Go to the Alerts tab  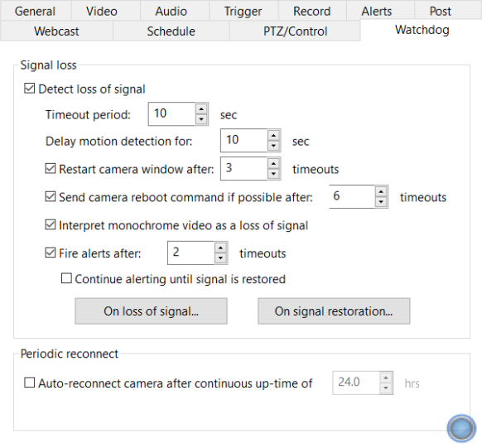377,11
